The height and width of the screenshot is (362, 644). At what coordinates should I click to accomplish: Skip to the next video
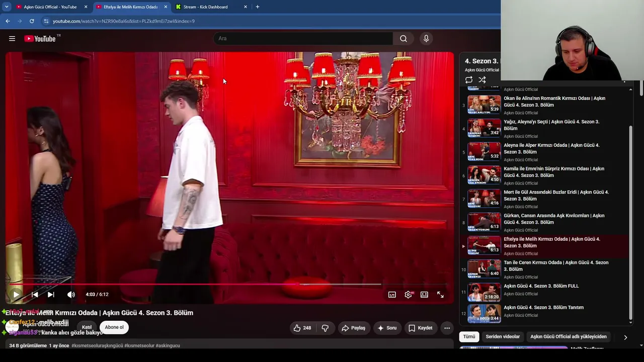tap(51, 295)
